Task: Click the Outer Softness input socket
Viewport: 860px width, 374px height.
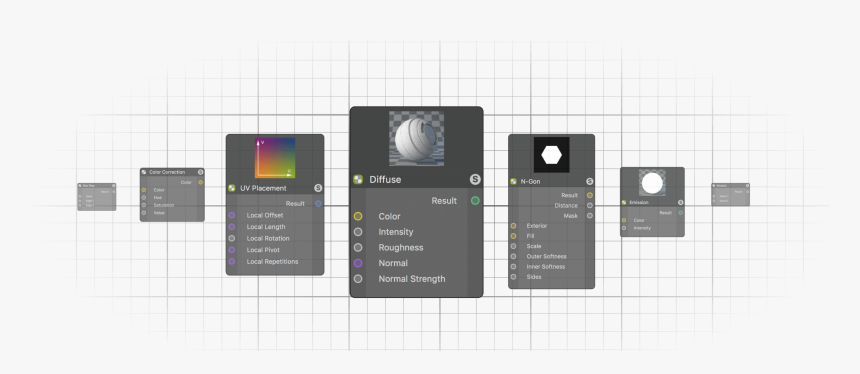Action: 513,256
